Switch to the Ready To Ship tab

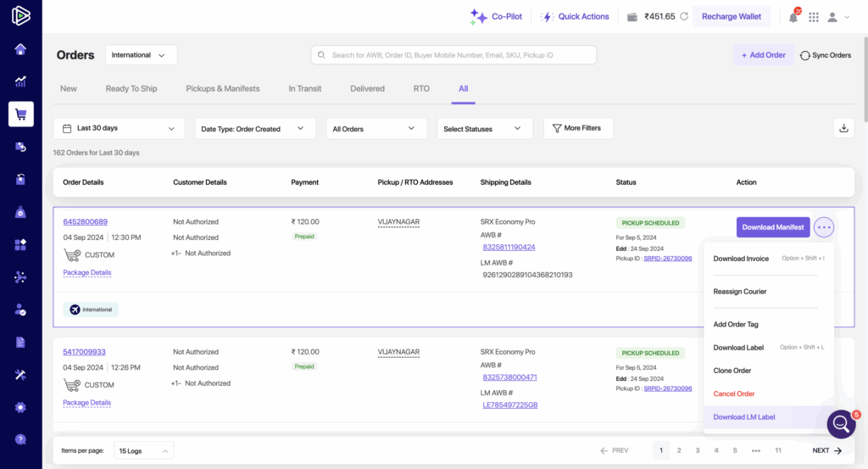coord(131,88)
